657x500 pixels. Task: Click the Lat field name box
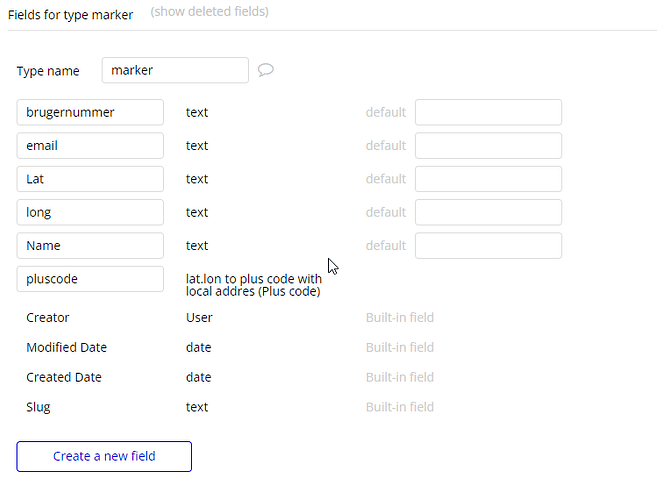(90, 179)
